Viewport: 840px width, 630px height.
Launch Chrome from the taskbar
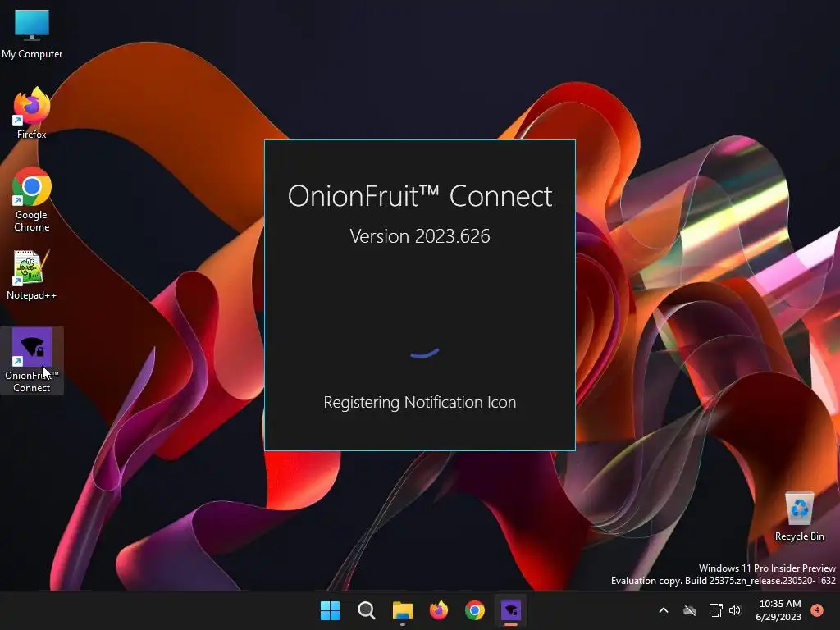[475, 610]
